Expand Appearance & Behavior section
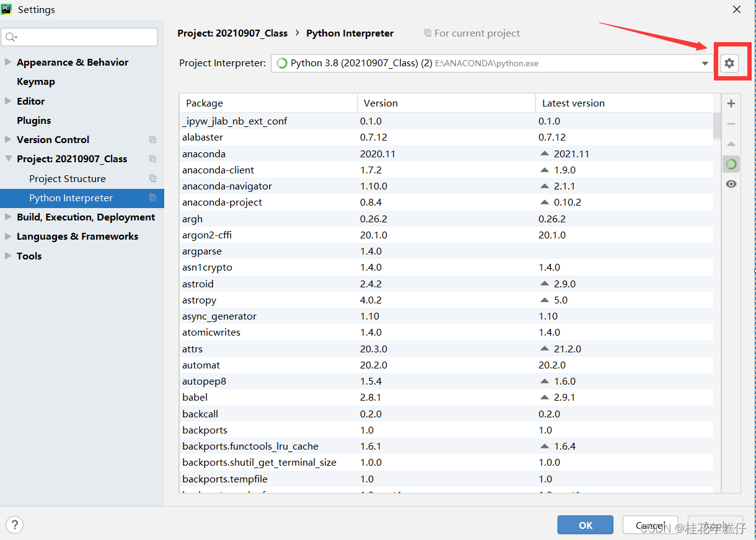Viewport: 756px width, 540px height. (8, 62)
